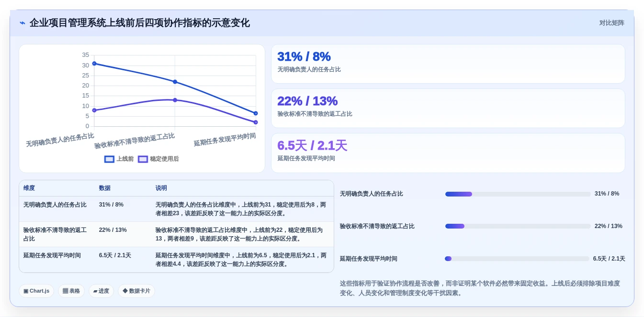Click the 稳定使用后 line point at 8
This screenshot has width=644, height=317.
coord(94,110)
